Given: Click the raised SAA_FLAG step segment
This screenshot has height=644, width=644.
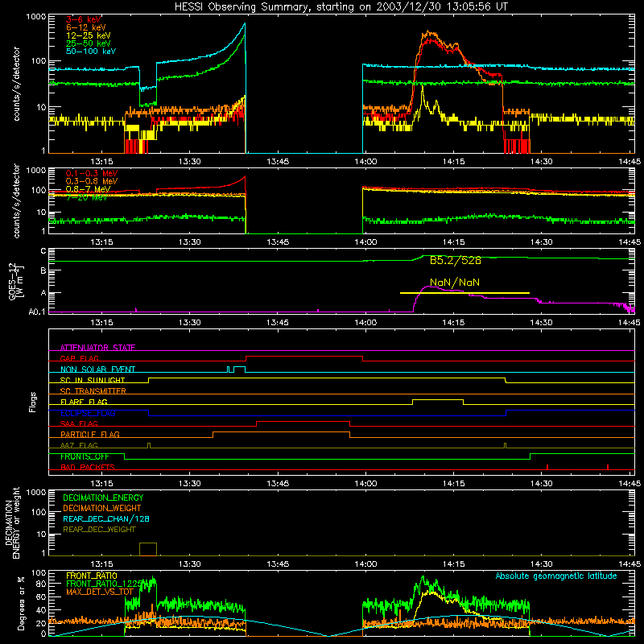Looking at the screenshot, I should (x=303, y=421).
